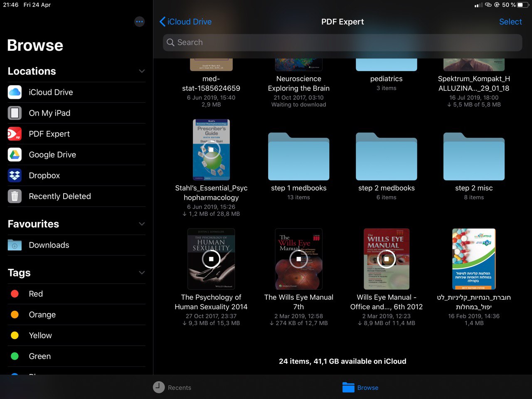Open the more options ellipsis button
The width and height of the screenshot is (532, 399).
click(140, 22)
